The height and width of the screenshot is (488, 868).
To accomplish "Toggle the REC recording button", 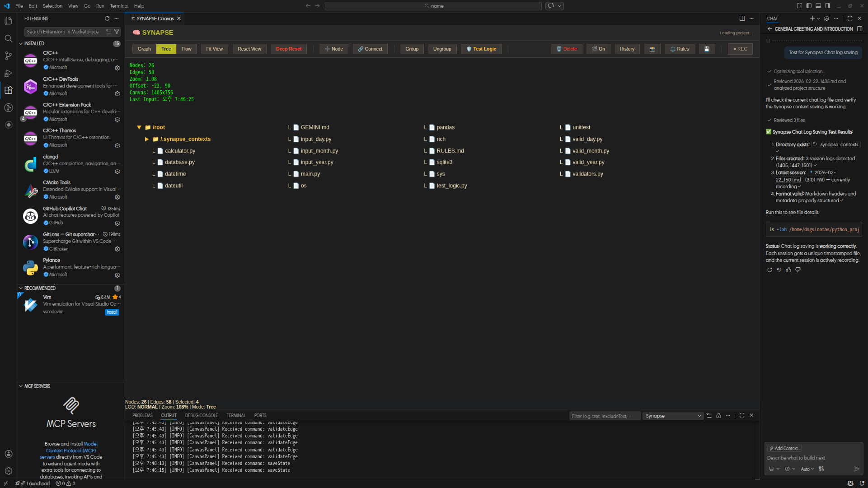I will [x=740, y=49].
